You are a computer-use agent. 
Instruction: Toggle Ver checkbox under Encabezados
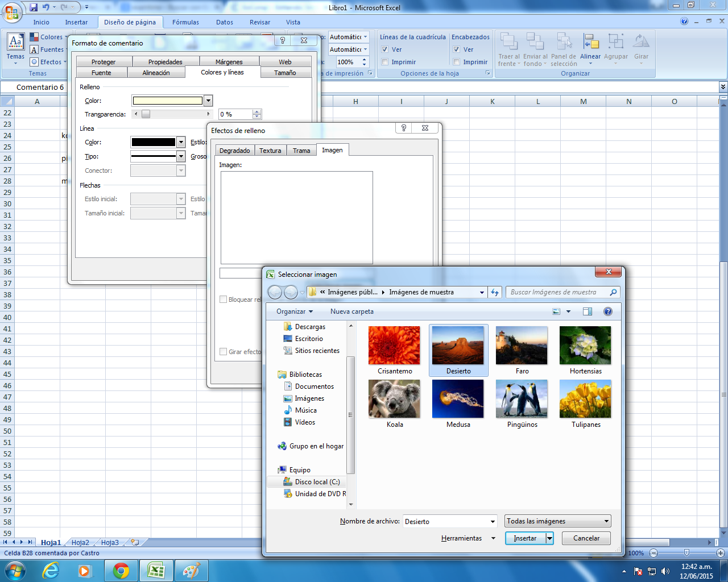coord(457,49)
